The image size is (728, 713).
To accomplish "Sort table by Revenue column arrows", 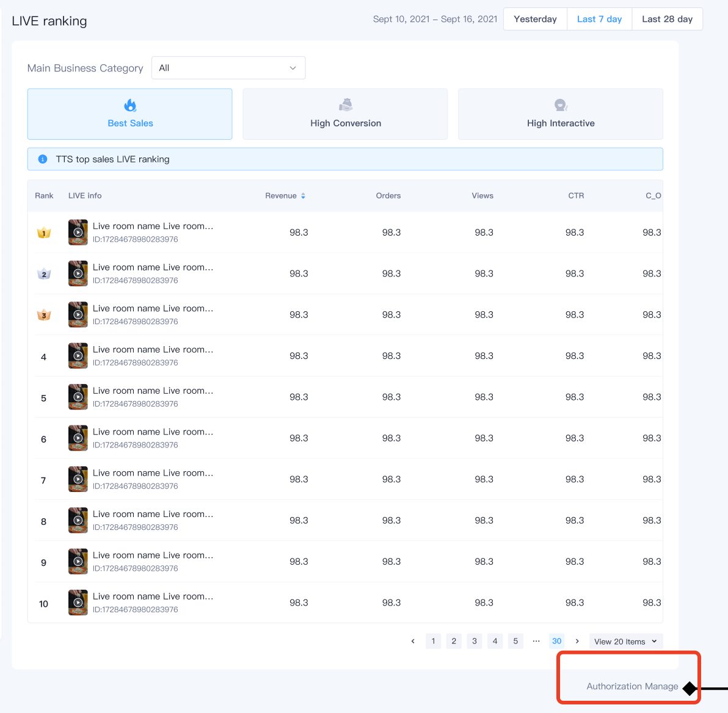I will [x=303, y=196].
